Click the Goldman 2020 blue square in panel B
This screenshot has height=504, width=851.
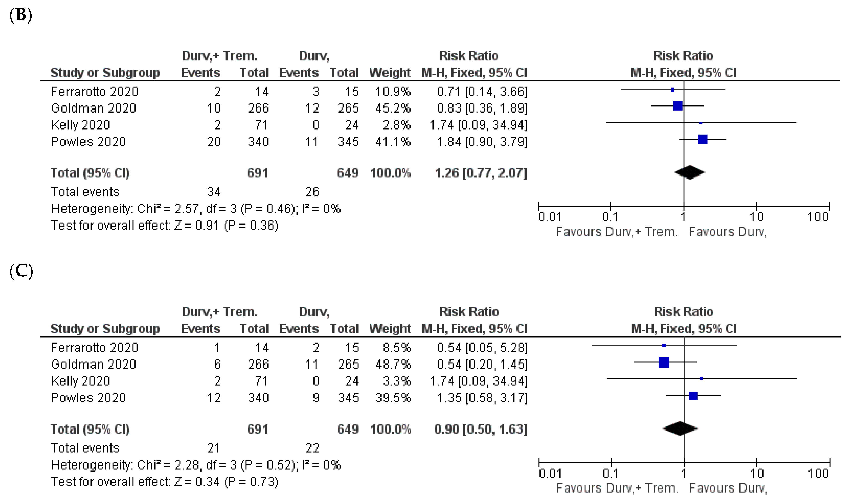tap(677, 106)
